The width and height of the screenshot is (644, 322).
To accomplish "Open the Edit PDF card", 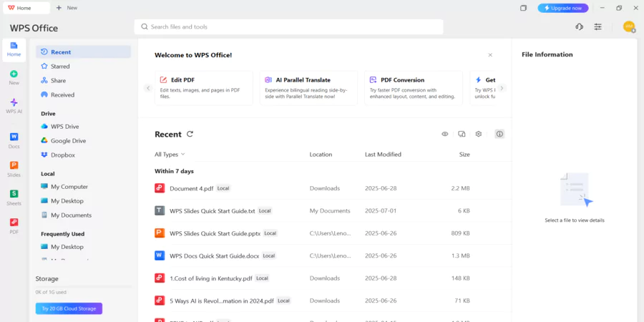I will coord(204,88).
